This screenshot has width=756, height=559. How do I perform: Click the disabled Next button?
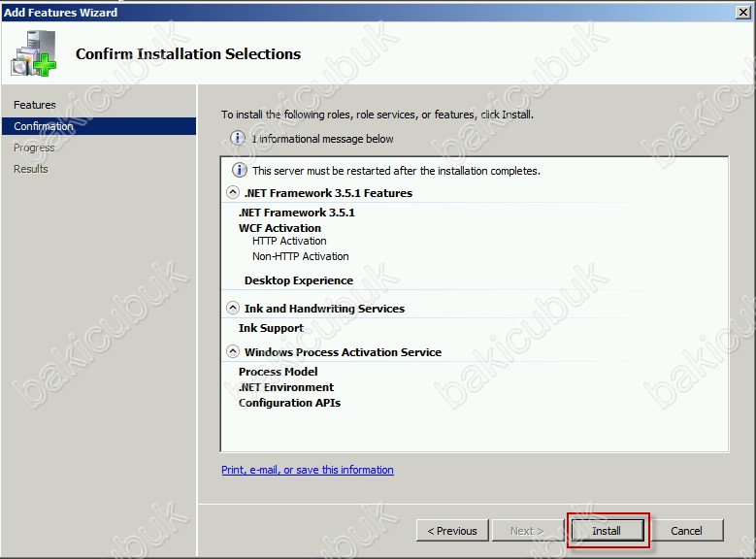[527, 531]
